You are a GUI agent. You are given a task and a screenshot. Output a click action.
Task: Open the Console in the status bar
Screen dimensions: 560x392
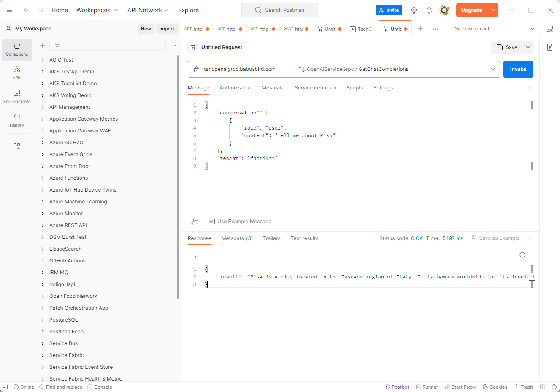100,387
